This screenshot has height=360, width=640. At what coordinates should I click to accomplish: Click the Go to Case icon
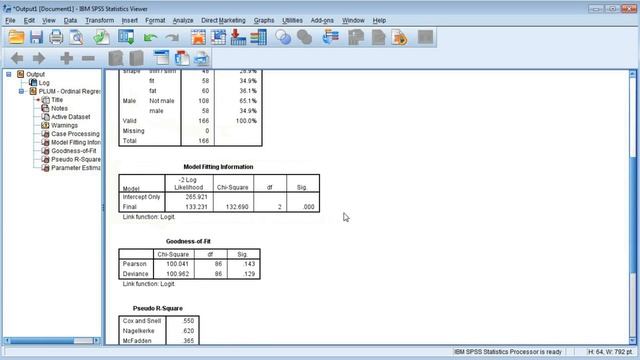218,37
